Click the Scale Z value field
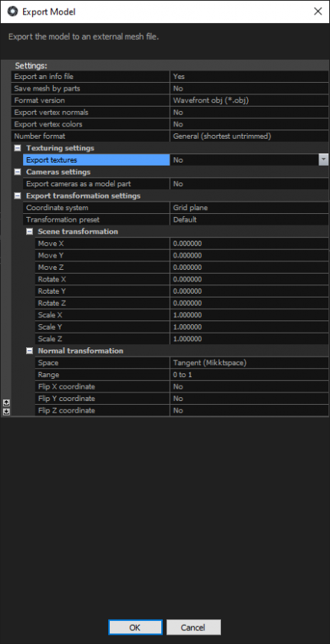This screenshot has height=644, width=330. (249, 339)
